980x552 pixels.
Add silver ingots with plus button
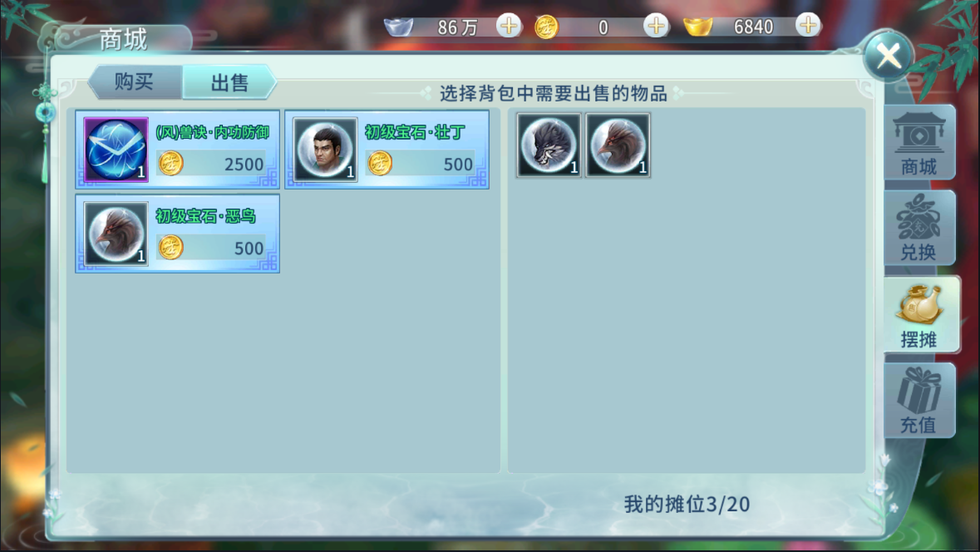point(509,27)
